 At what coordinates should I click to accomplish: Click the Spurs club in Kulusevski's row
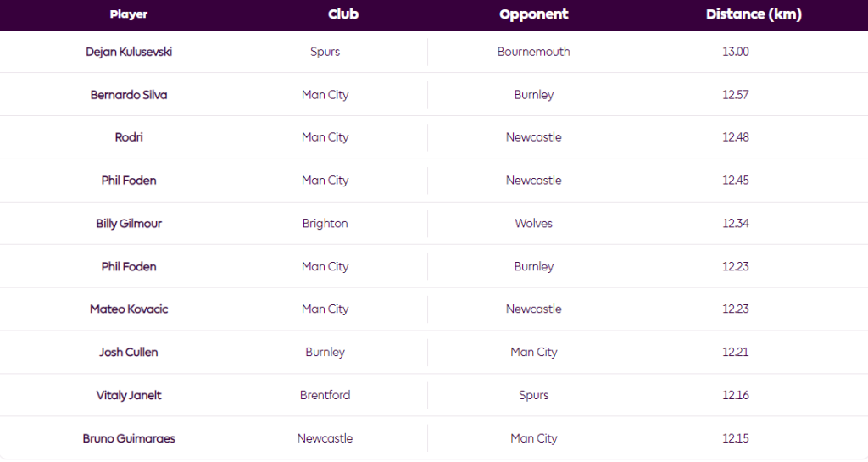pyautogui.click(x=325, y=52)
